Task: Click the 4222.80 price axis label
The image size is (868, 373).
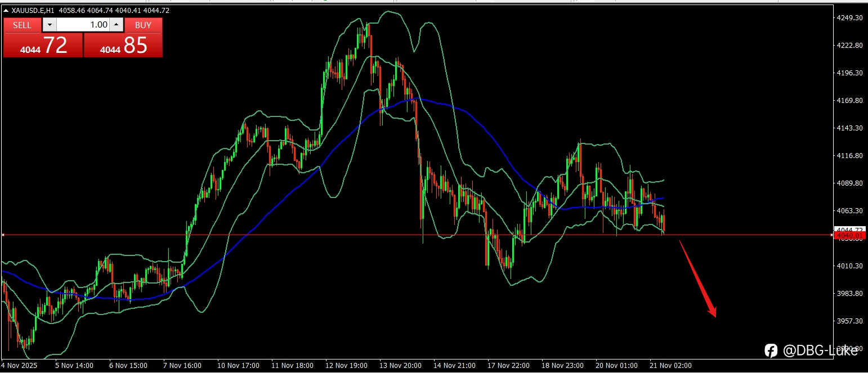Action: coord(850,46)
